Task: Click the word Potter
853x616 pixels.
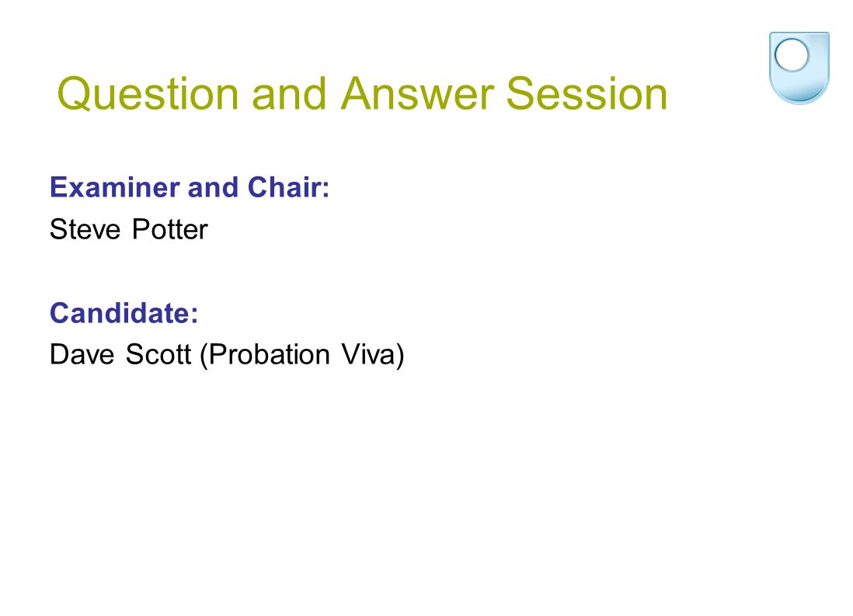Action: 170,229
